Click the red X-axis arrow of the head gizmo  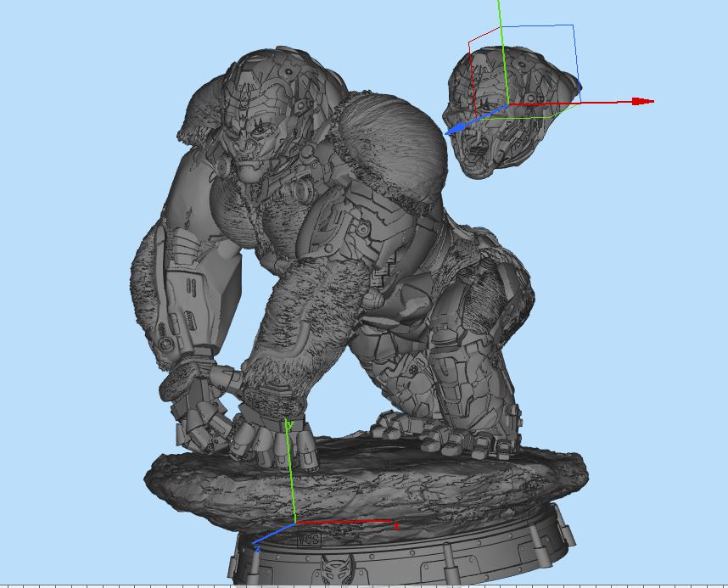click(x=643, y=101)
